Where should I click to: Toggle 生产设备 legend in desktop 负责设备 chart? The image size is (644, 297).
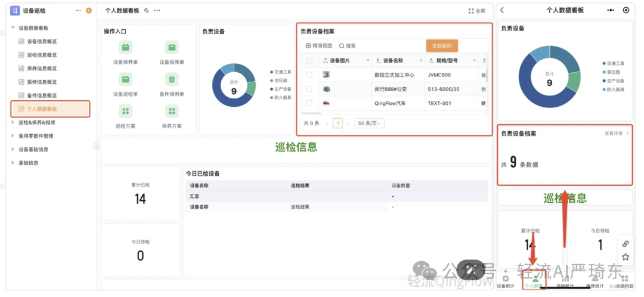coord(280,89)
